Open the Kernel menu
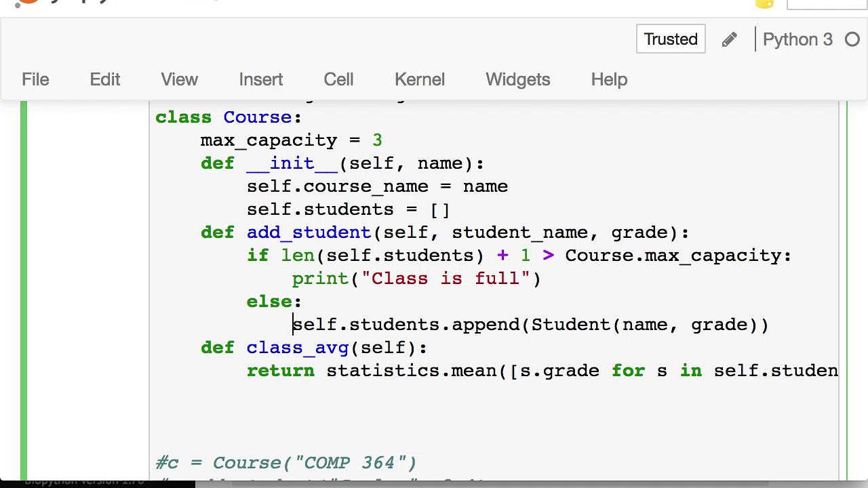 point(420,79)
